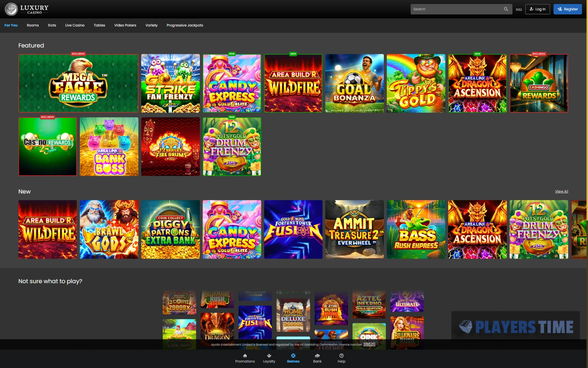This screenshot has height=368, width=588.
Task: Click the search magnifier icon
Action: pos(506,9)
